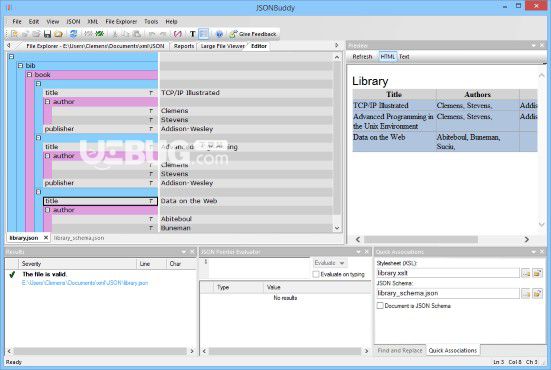
Task: Open the XML menu
Action: [x=93, y=21]
